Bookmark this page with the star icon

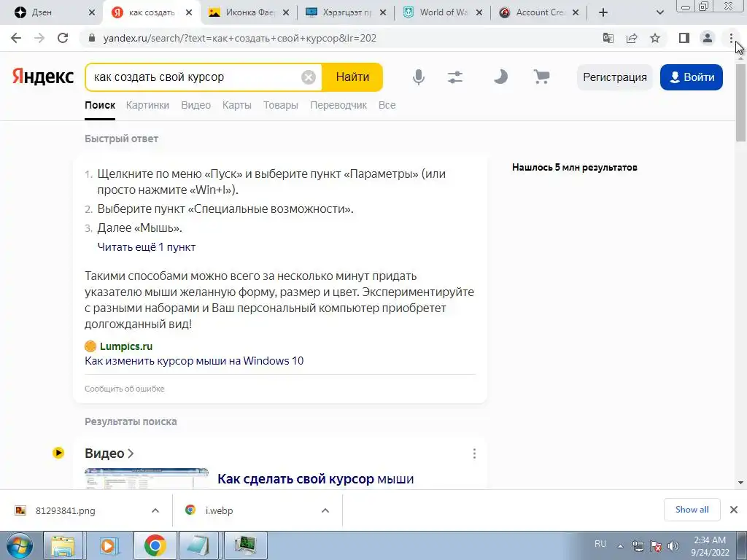(655, 38)
